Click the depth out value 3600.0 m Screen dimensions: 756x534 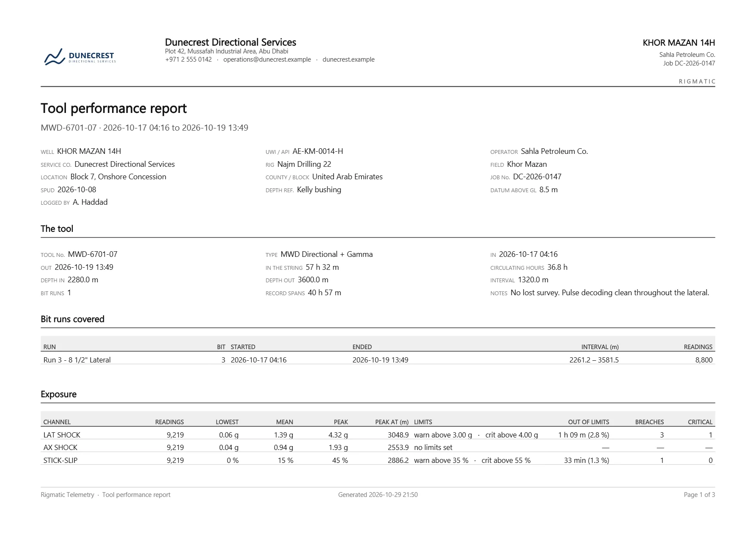313,280
